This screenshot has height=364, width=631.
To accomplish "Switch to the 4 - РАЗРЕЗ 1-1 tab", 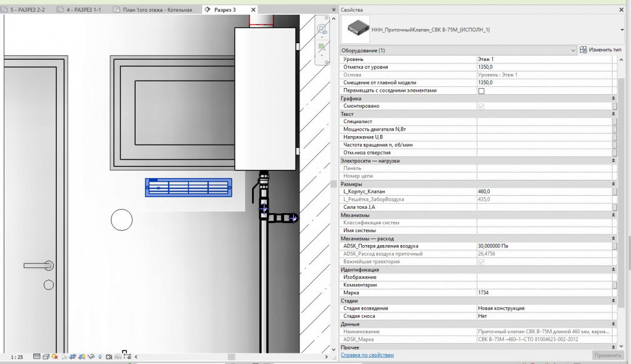I will pos(79,10).
